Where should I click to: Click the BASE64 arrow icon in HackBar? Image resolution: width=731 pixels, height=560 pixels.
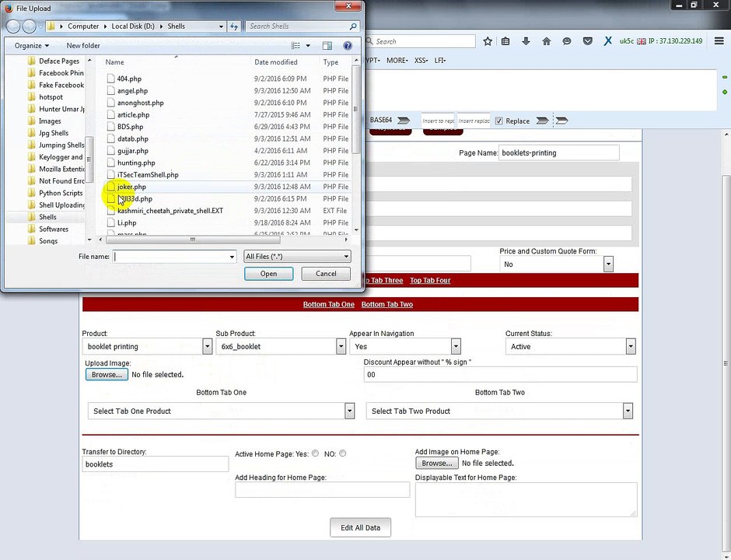point(404,121)
